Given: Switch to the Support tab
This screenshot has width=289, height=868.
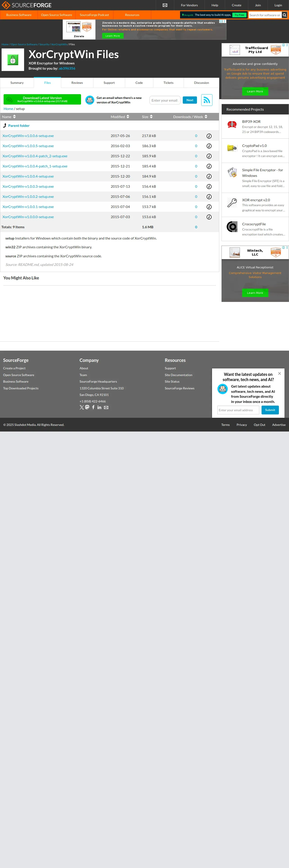Looking at the screenshot, I should point(109,82).
